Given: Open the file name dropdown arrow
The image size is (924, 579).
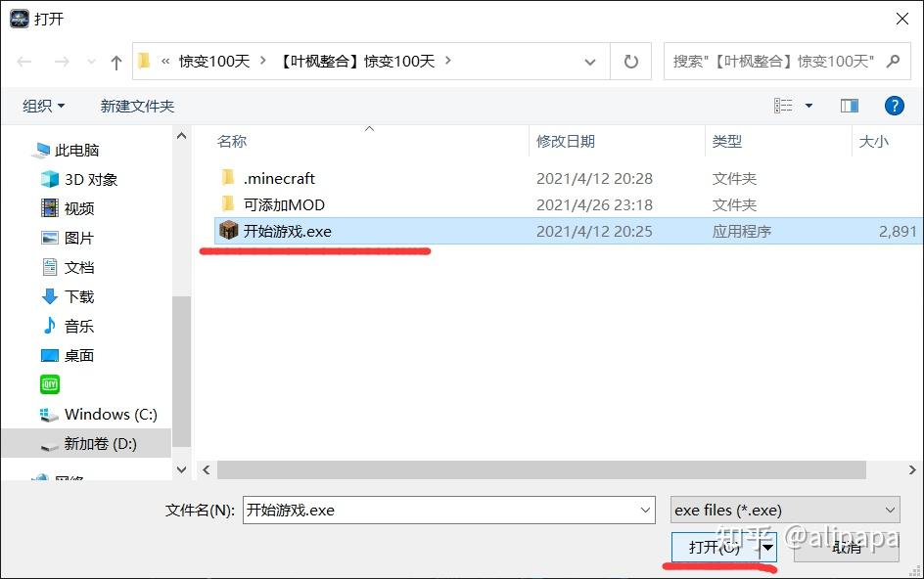Looking at the screenshot, I should pos(645,511).
